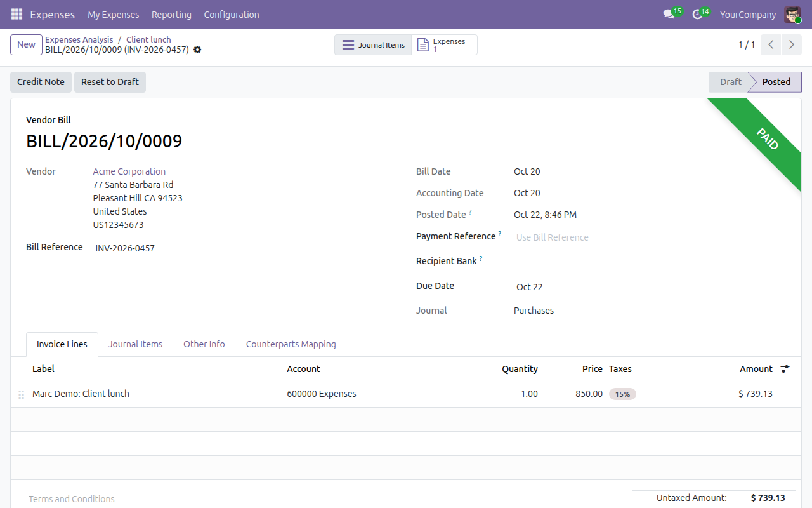Click the 850.00 price cell

(589, 394)
